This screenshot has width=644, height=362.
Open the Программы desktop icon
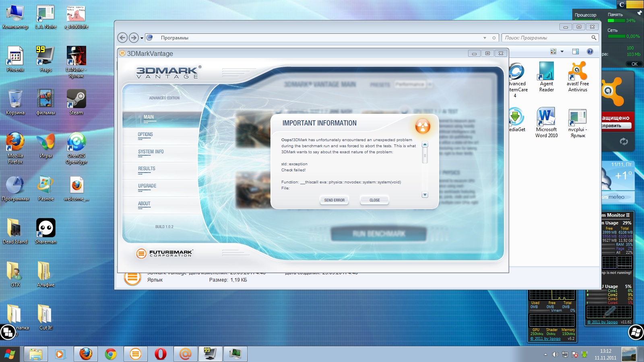(15, 189)
